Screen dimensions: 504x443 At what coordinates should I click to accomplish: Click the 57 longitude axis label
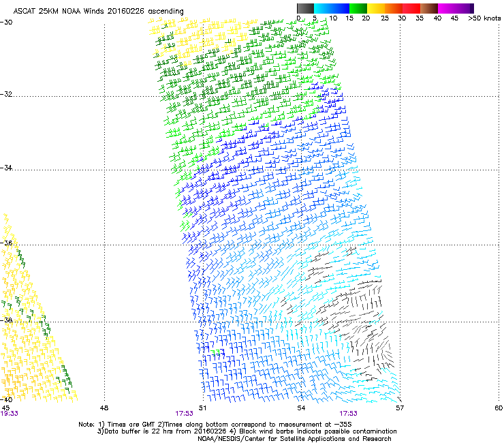(x=400, y=408)
